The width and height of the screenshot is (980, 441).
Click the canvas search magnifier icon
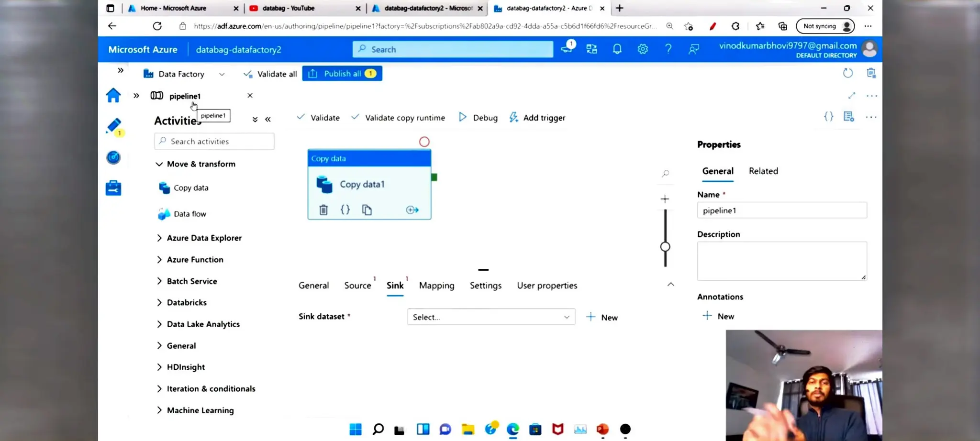(665, 174)
